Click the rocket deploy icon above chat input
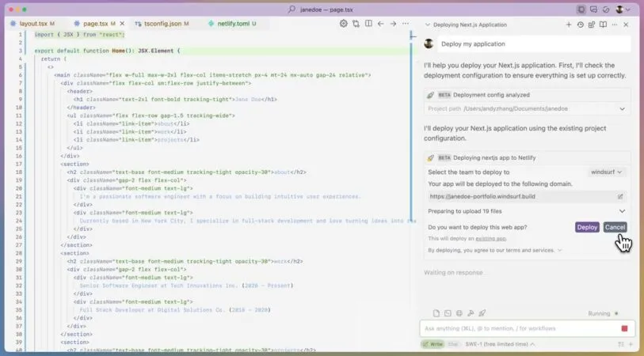 (482, 313)
